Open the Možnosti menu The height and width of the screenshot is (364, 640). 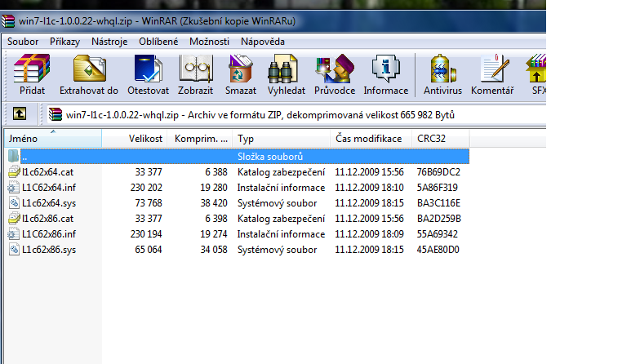point(209,42)
